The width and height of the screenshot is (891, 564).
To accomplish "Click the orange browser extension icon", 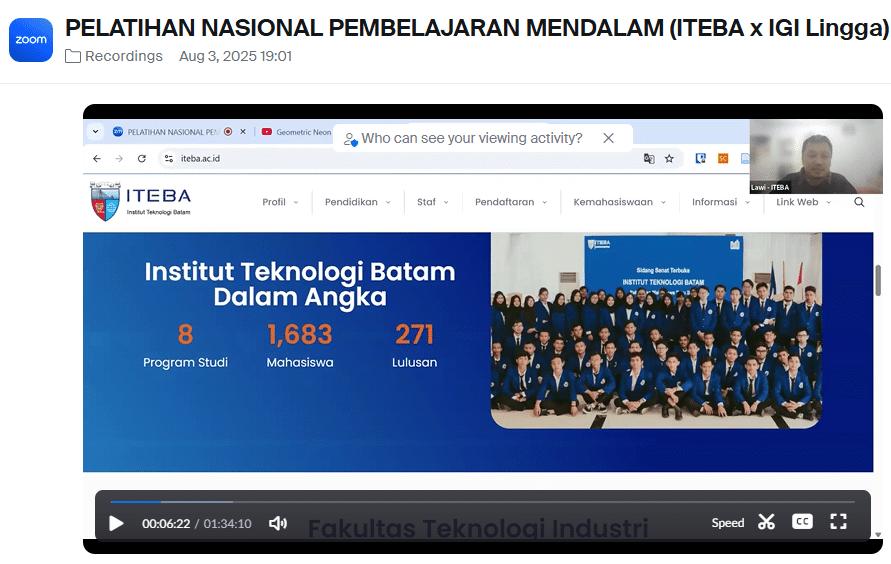I will 723,158.
